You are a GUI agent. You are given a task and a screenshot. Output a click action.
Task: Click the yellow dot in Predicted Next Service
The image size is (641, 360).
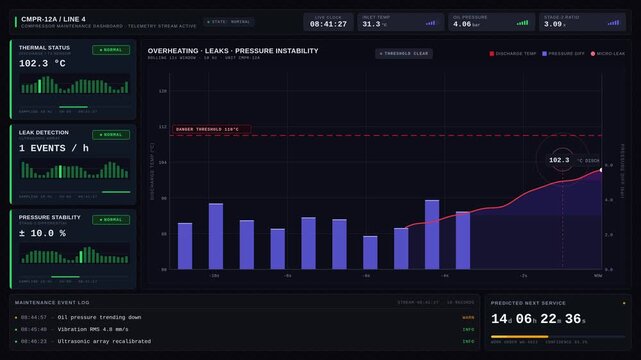(624, 303)
